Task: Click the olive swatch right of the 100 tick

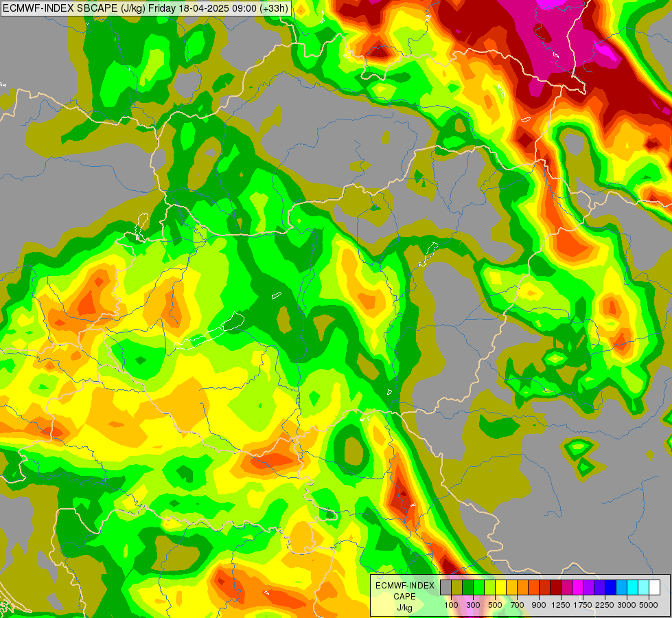Action: click(457, 587)
